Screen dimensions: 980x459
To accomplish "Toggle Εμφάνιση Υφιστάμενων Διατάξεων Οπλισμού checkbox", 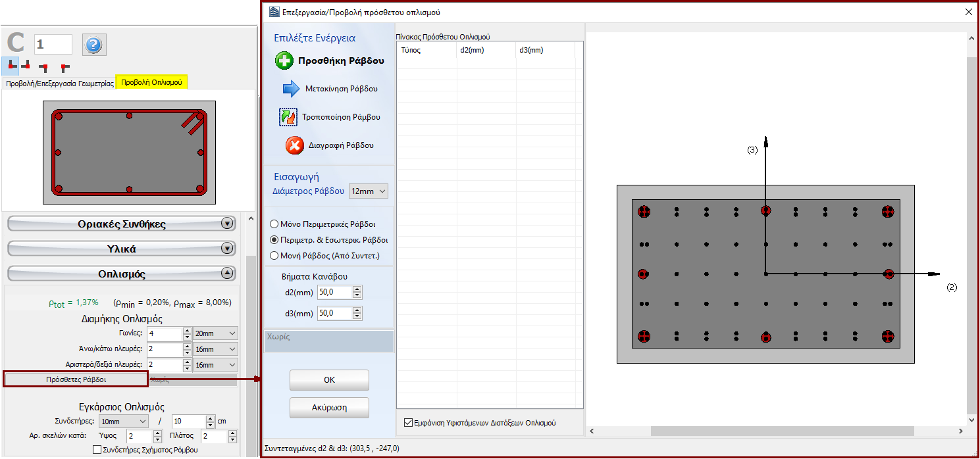I will (x=408, y=423).
